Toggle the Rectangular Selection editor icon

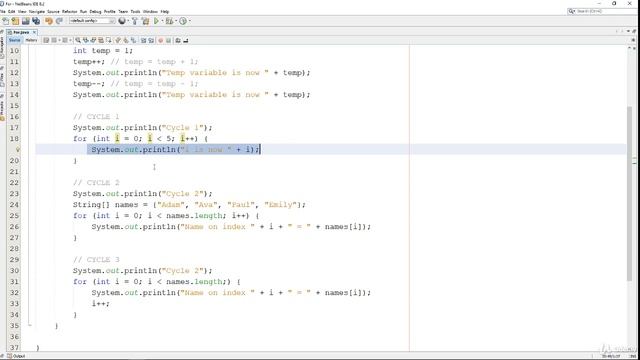tap(108, 40)
